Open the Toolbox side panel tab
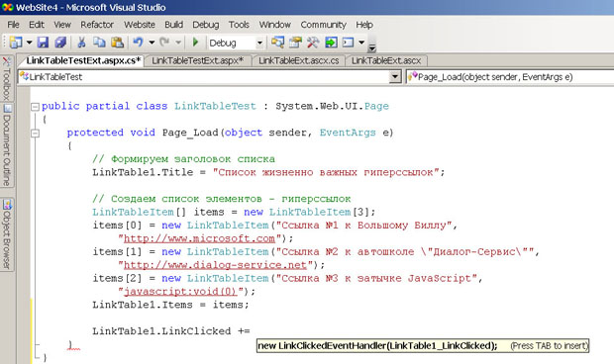Viewport: 614px width, 364px height. click(7, 78)
